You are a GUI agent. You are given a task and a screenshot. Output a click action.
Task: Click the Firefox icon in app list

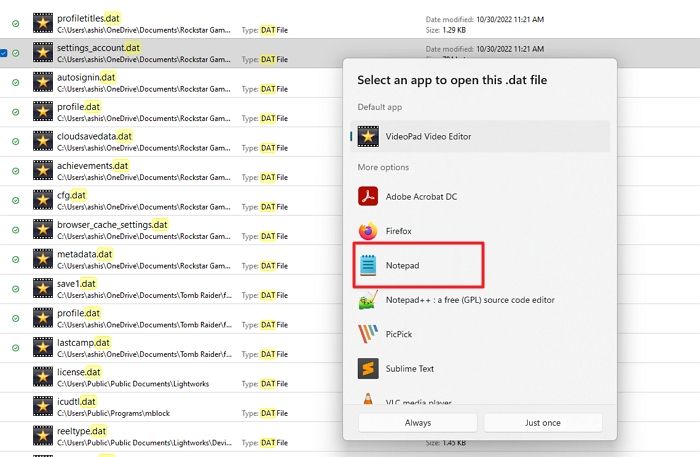(x=368, y=231)
